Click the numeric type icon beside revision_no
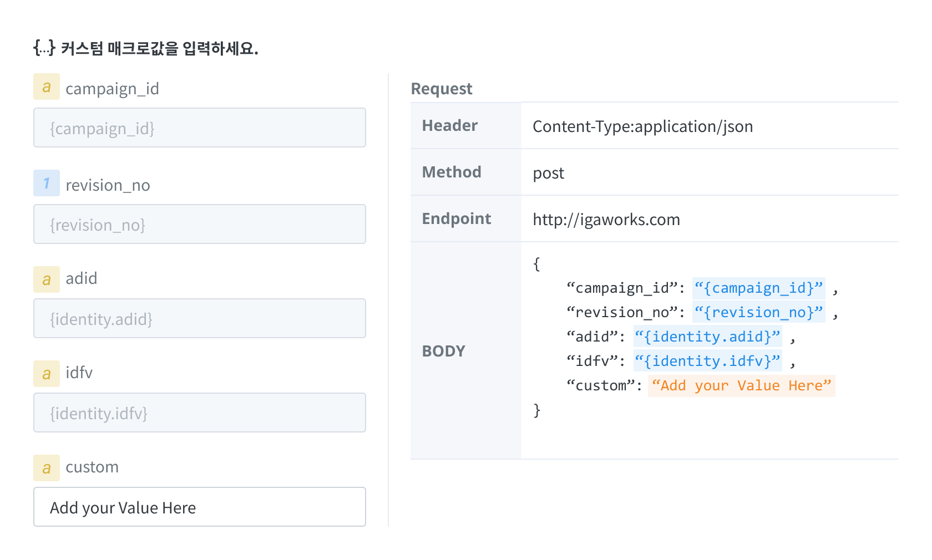 (47, 184)
